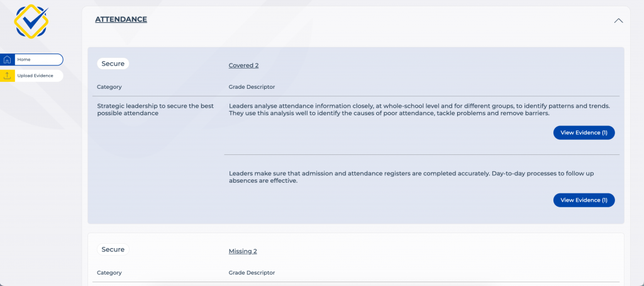The width and height of the screenshot is (644, 286).
Task: Click Grade Descriptor header under Covered 2
Action: point(252,87)
